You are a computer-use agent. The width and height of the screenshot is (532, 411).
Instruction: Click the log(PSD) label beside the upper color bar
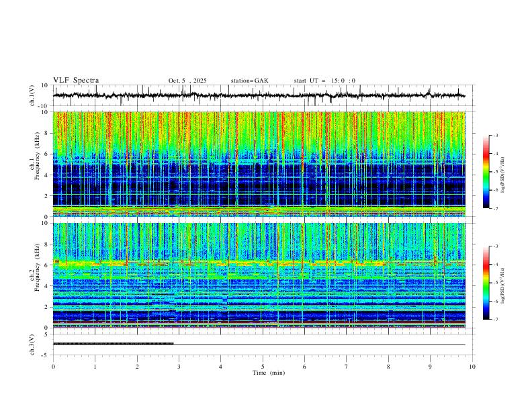(502, 175)
